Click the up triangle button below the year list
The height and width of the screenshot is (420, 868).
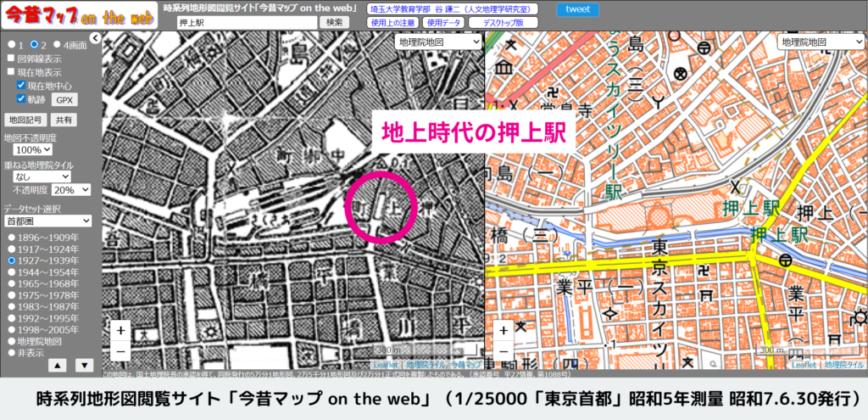tap(55, 366)
